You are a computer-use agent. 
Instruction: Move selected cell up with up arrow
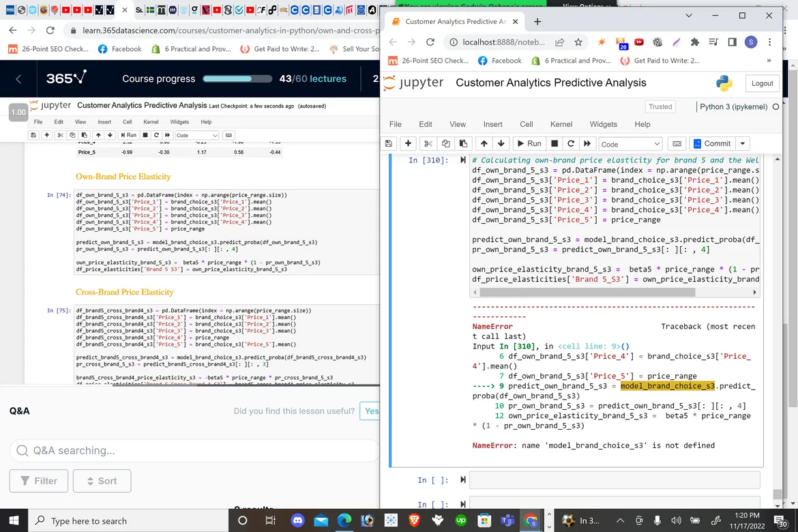tap(483, 144)
